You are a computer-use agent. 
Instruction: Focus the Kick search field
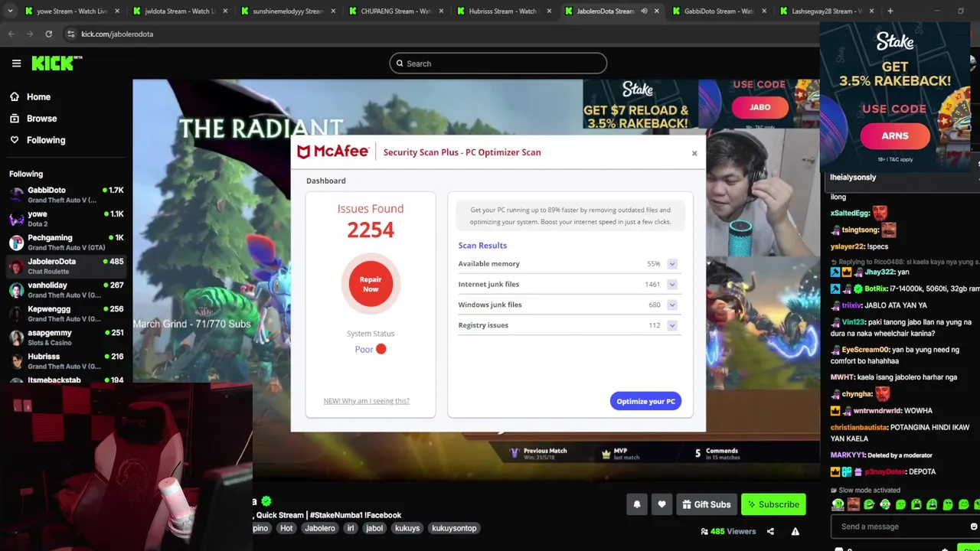498,64
